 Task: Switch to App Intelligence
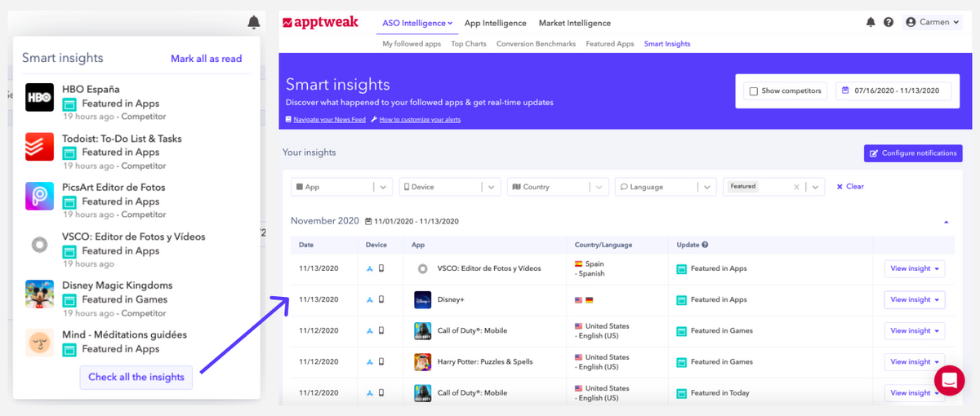click(x=495, y=23)
